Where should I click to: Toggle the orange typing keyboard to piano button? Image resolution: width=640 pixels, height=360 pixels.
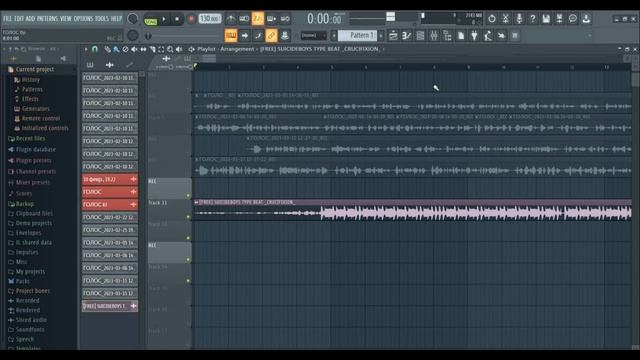[x=231, y=36]
